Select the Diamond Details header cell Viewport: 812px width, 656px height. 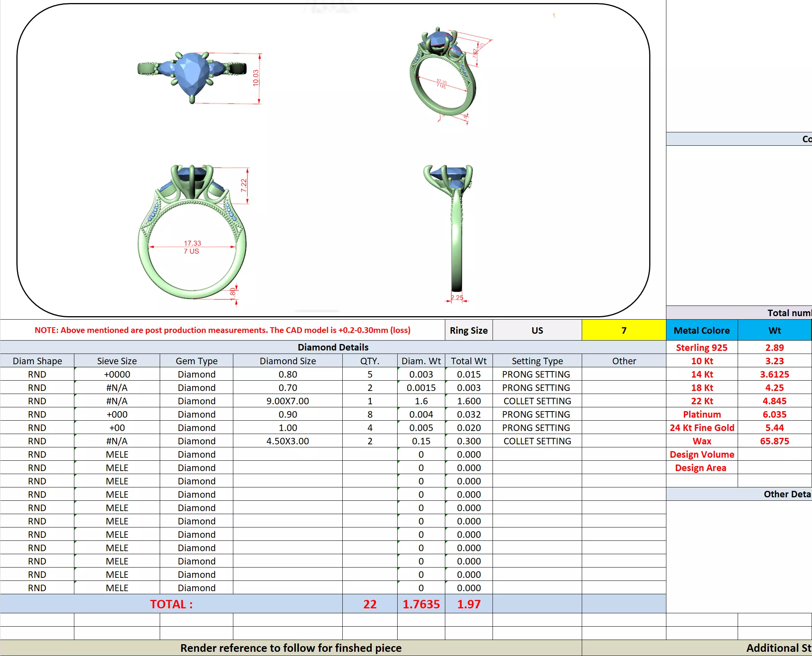click(333, 347)
